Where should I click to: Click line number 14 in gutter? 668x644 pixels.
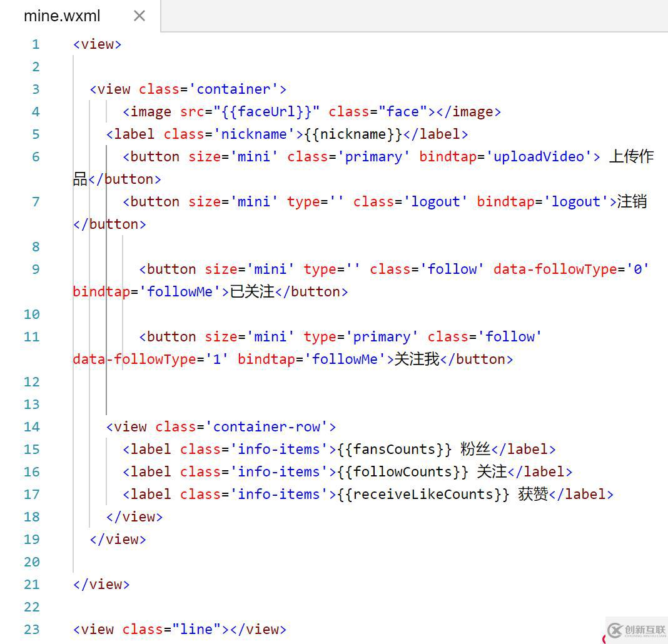coord(32,427)
